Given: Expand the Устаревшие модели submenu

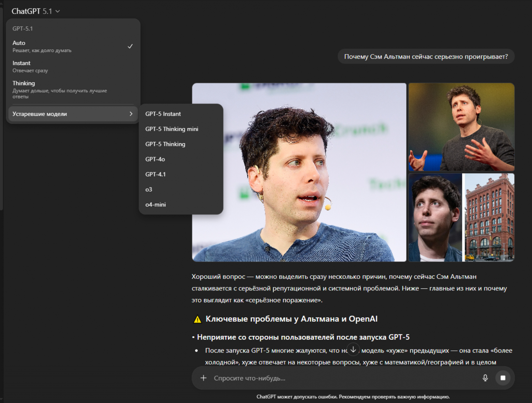Looking at the screenshot, I should click(x=68, y=114).
